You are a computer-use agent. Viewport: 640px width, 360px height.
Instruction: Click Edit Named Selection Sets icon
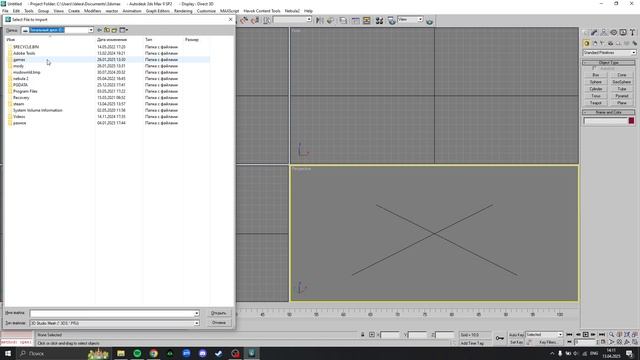(x=267, y=20)
